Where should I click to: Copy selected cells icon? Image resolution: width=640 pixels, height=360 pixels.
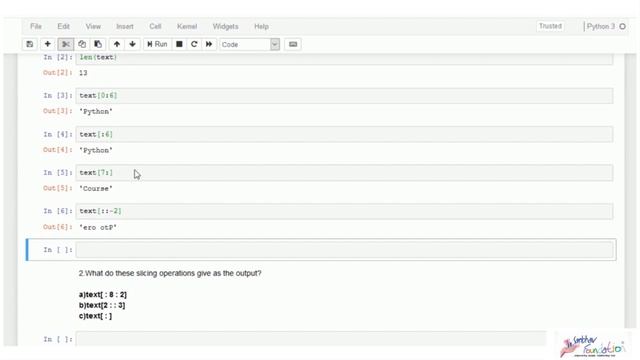point(82,44)
